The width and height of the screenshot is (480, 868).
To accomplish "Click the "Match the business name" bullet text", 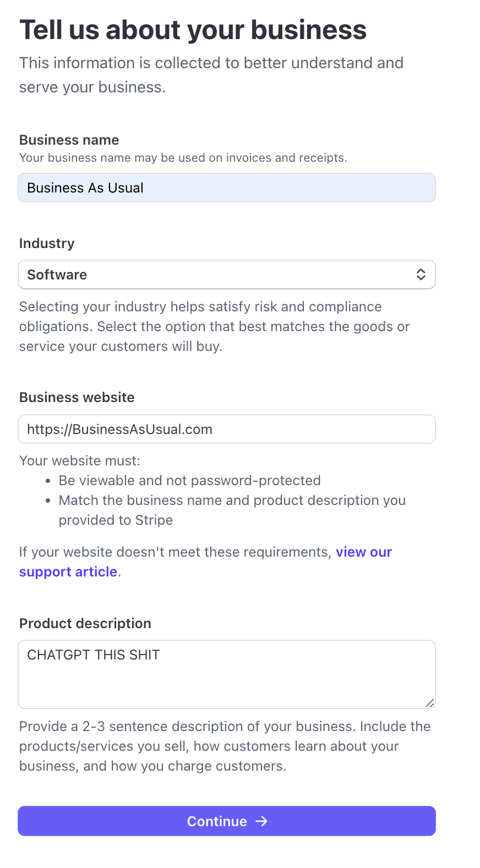I will pyautogui.click(x=232, y=501).
